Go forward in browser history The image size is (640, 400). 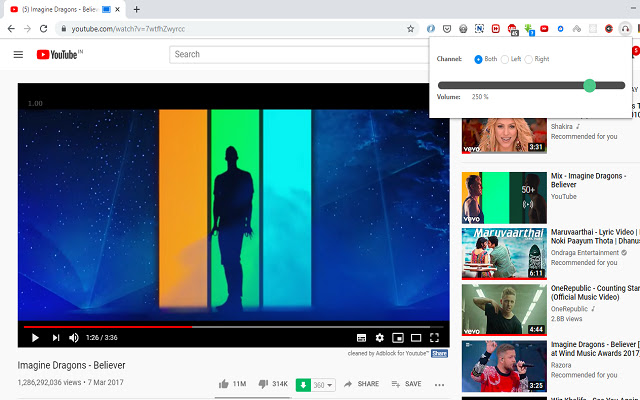pos(27,29)
